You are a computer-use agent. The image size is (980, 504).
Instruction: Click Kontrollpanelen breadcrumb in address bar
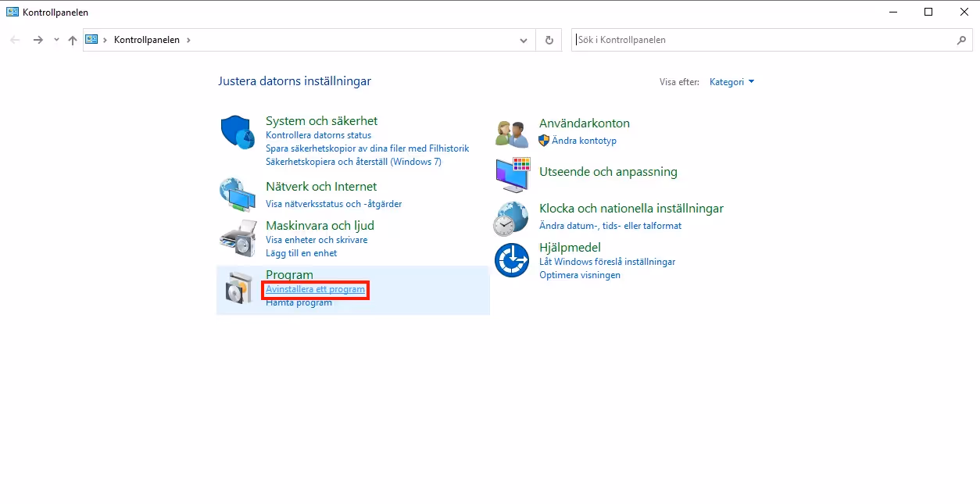pyautogui.click(x=147, y=40)
